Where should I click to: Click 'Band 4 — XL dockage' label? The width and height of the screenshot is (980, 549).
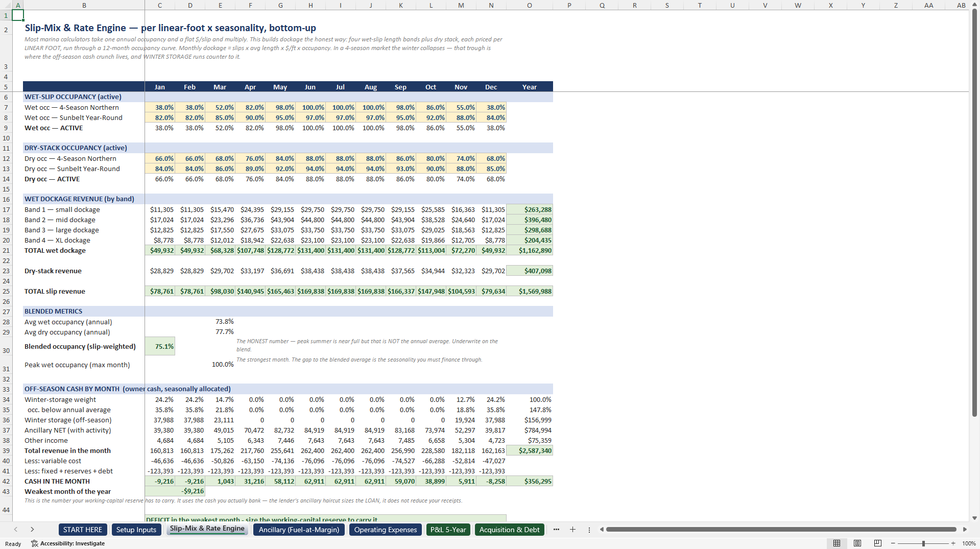pyautogui.click(x=57, y=240)
